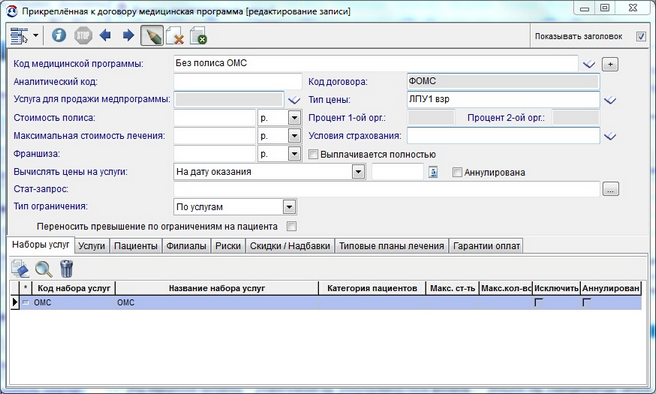Click the Стат-запрос input field
This screenshot has width=656, height=394.
387,189
